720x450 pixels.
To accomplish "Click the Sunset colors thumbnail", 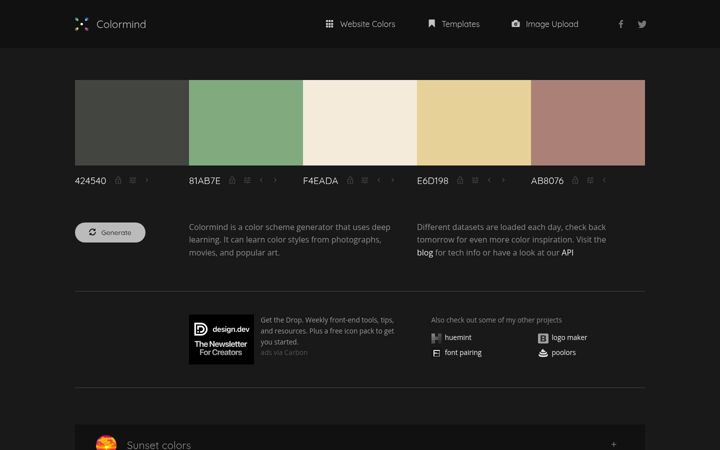I will (106, 443).
